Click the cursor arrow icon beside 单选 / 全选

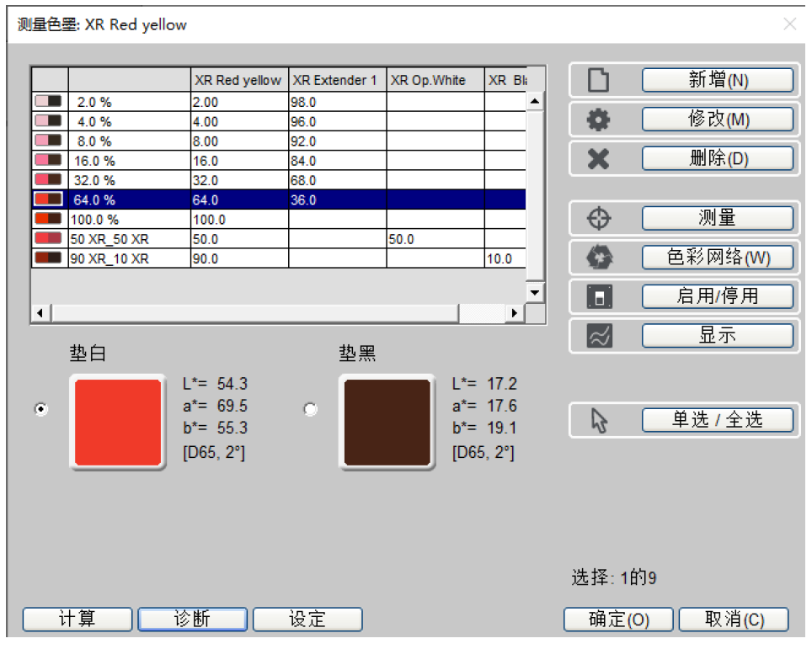click(599, 420)
